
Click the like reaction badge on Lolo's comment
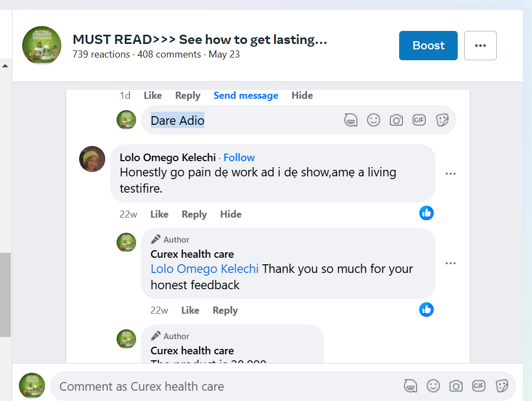pos(427,213)
